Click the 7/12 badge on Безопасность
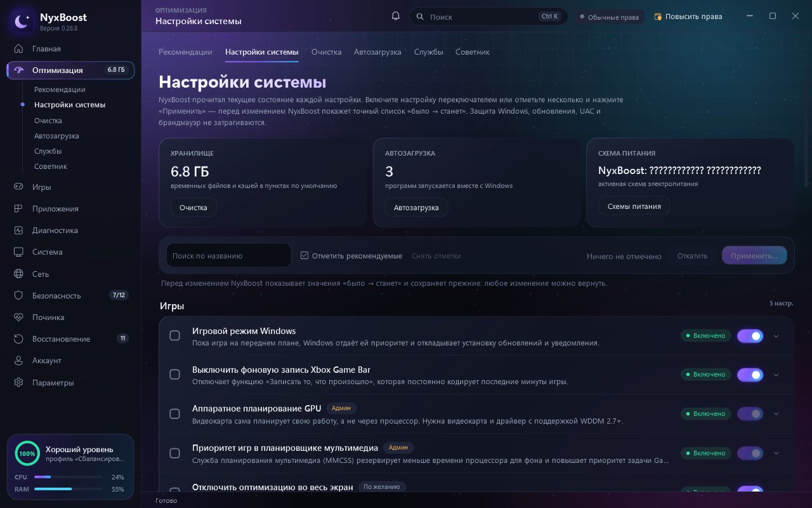 click(x=119, y=295)
